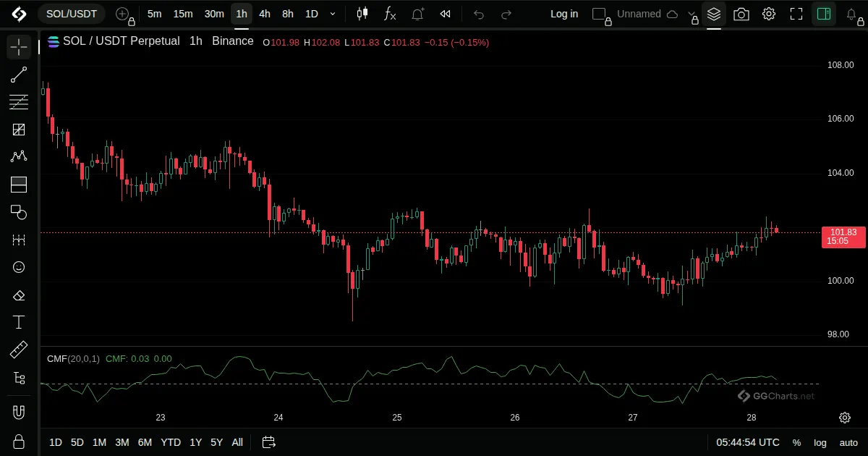Open the chart layout selector
The image size is (868, 456).
[599, 14]
